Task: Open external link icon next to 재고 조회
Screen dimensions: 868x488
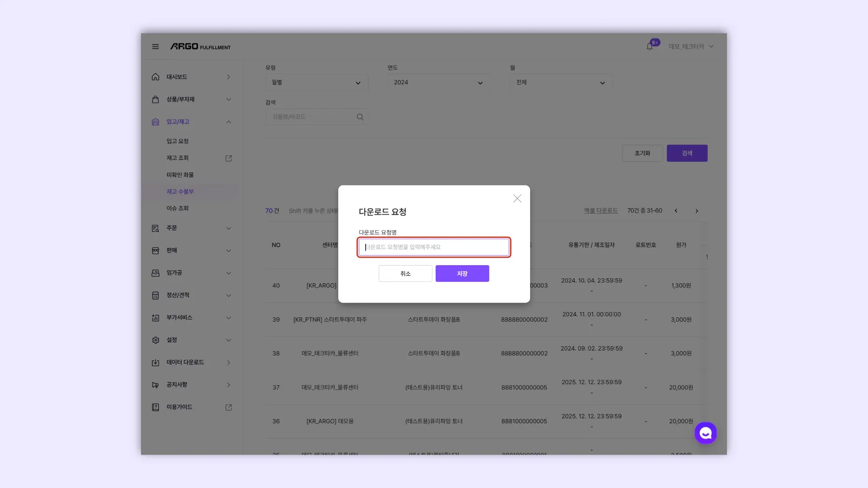Action: (x=229, y=158)
